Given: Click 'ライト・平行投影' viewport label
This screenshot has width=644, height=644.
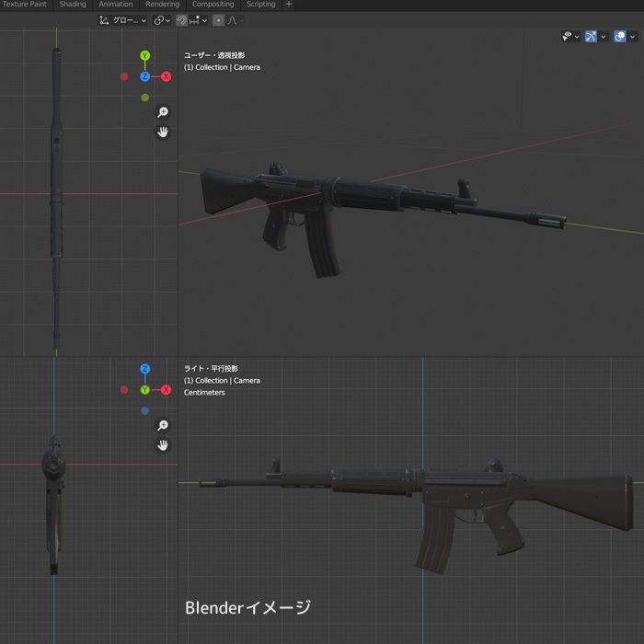Looking at the screenshot, I should (x=211, y=368).
